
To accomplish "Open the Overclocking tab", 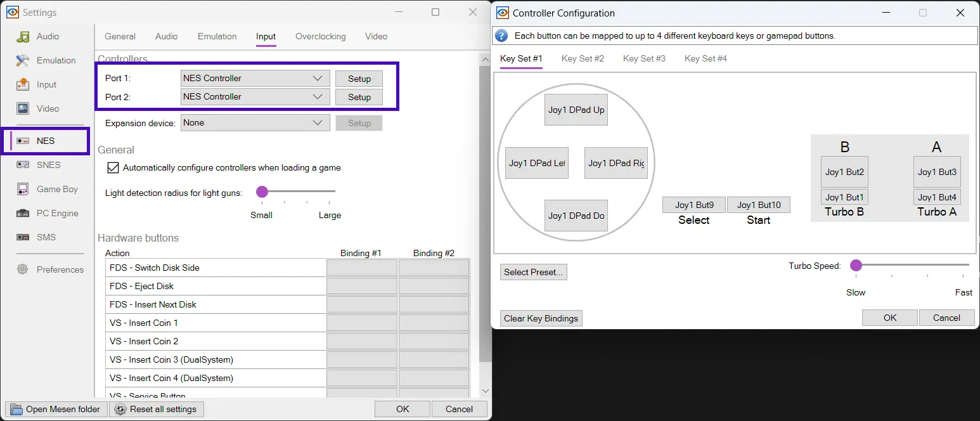I will 321,36.
